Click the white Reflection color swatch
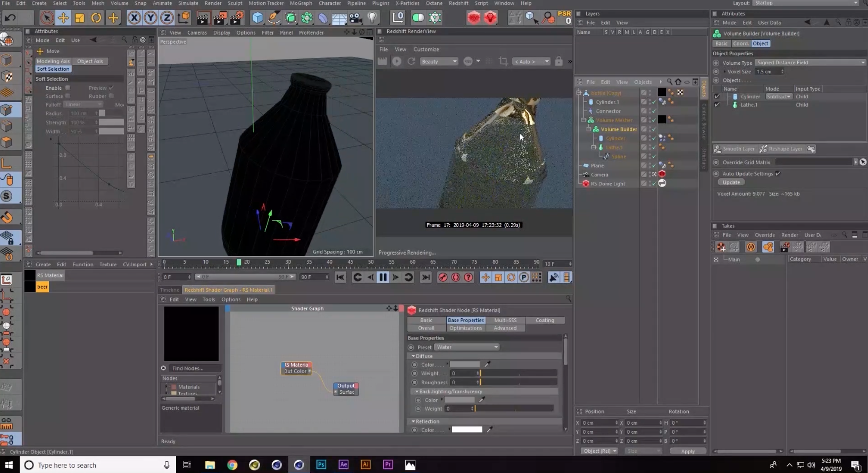 pos(466,429)
